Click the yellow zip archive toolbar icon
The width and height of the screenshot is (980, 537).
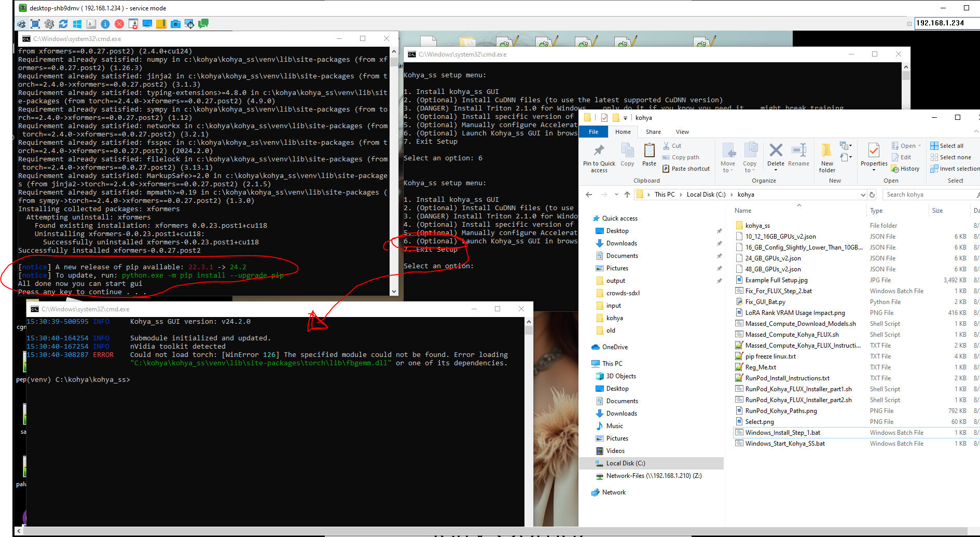click(x=161, y=24)
